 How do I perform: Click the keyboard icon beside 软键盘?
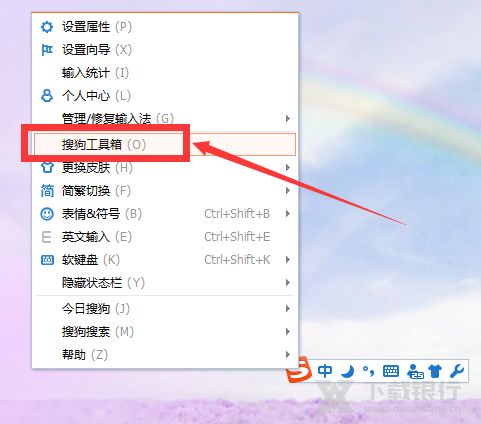pos(47,260)
